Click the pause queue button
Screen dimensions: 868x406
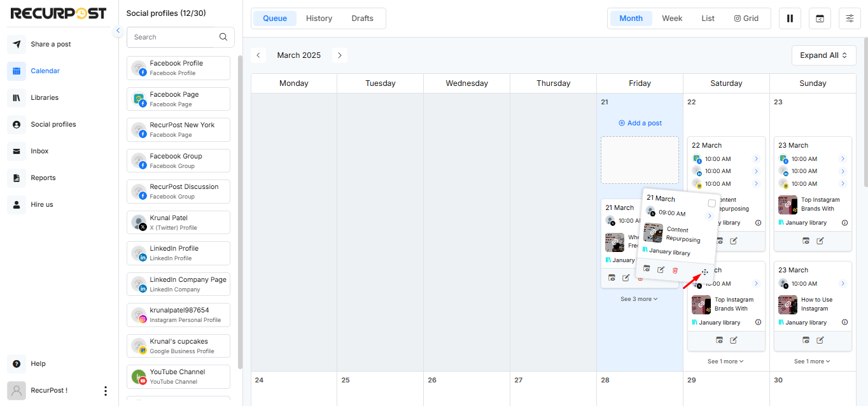click(x=790, y=18)
